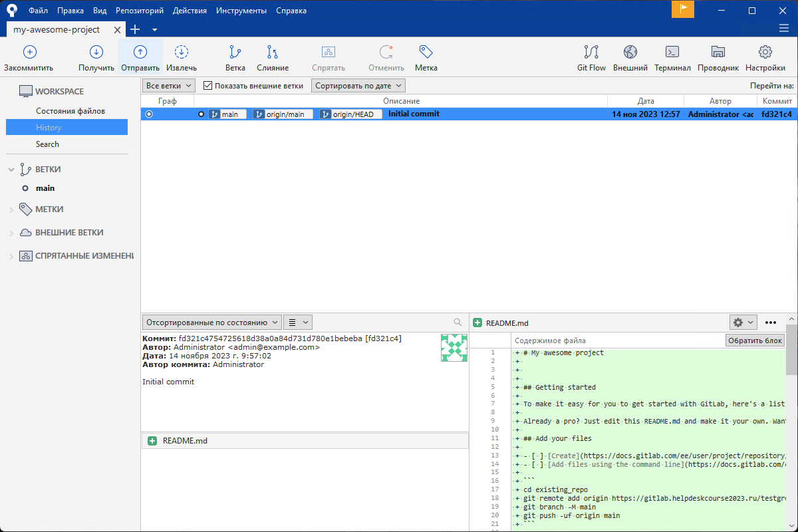Launch Терминал from the toolbar
This screenshot has height=532, width=798.
(x=672, y=53)
